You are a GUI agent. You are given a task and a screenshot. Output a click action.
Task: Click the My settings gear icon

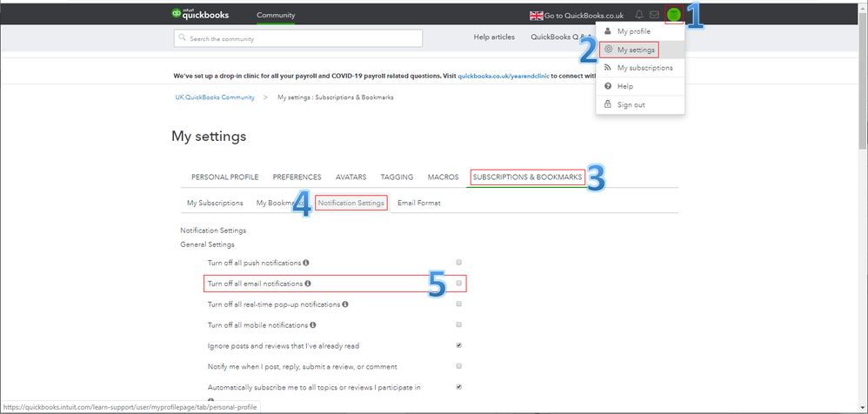click(x=608, y=50)
